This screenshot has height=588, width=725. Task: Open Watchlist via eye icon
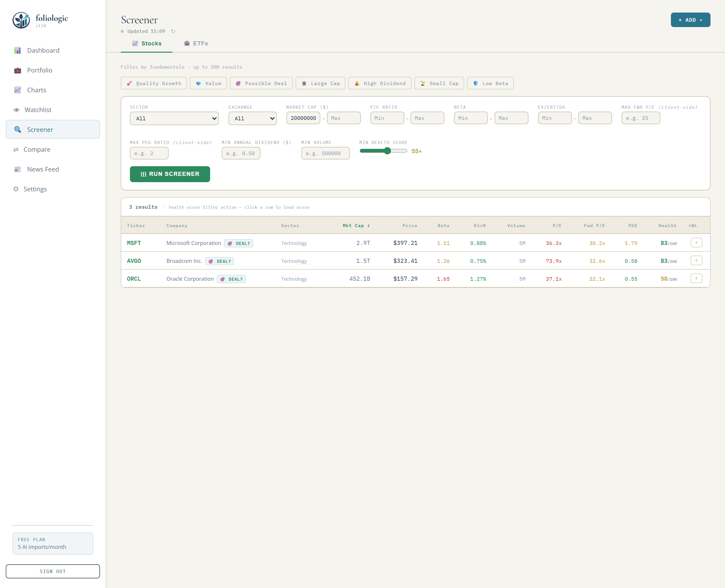pos(16,109)
